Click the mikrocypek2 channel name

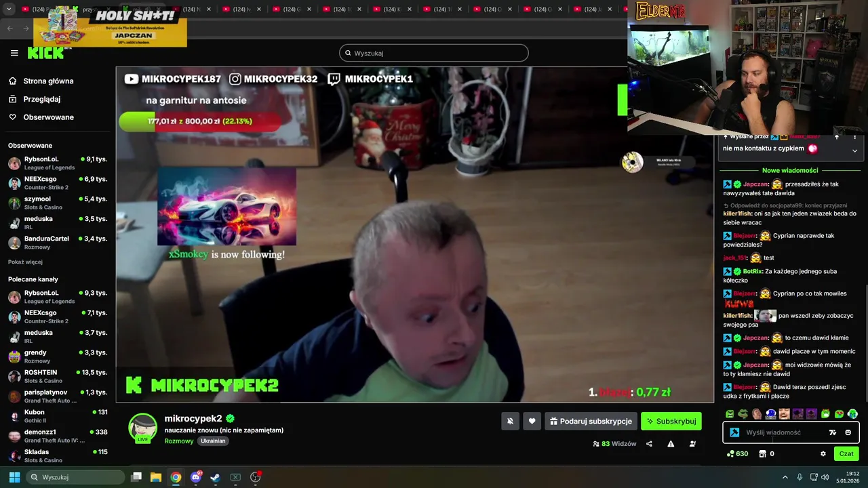pos(193,418)
